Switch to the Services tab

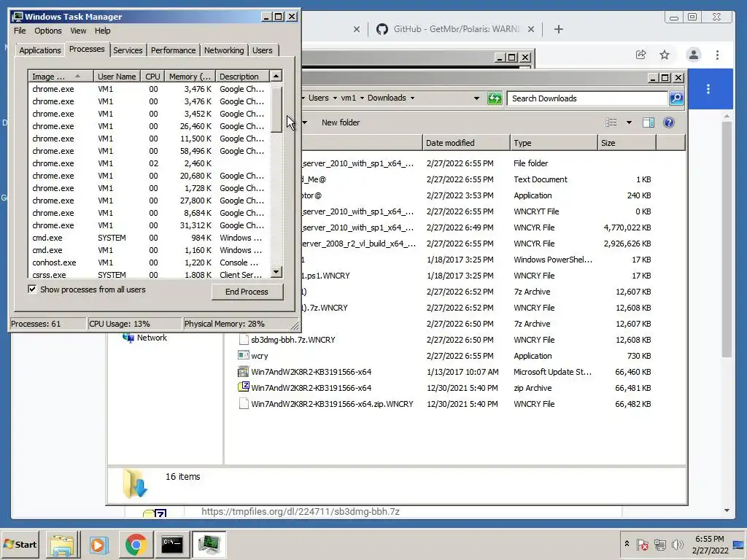(128, 50)
